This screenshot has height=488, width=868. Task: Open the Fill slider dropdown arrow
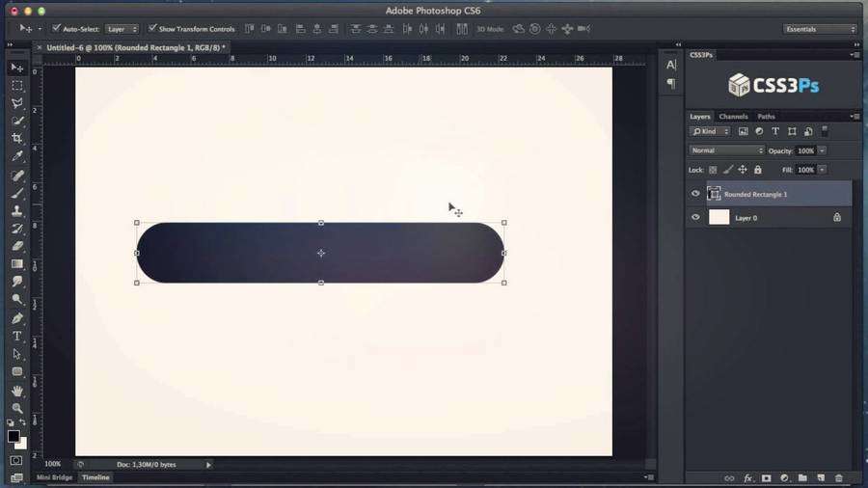click(822, 170)
